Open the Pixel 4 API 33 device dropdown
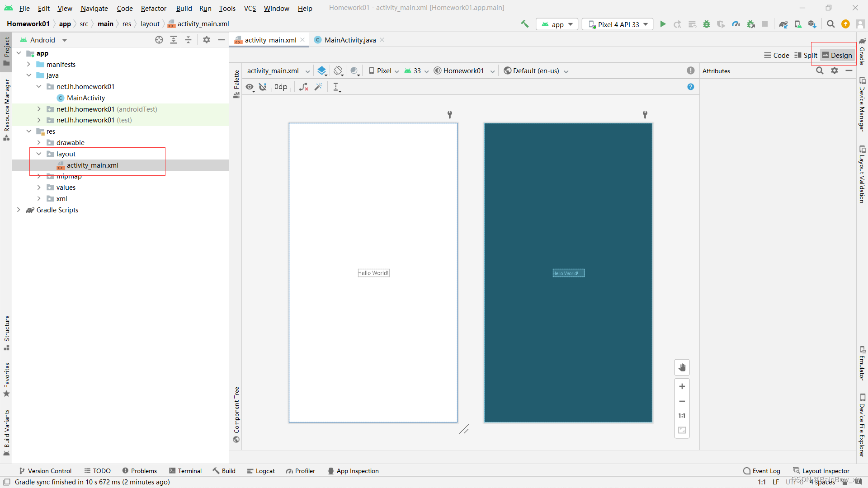The width and height of the screenshot is (868, 488). 618,24
